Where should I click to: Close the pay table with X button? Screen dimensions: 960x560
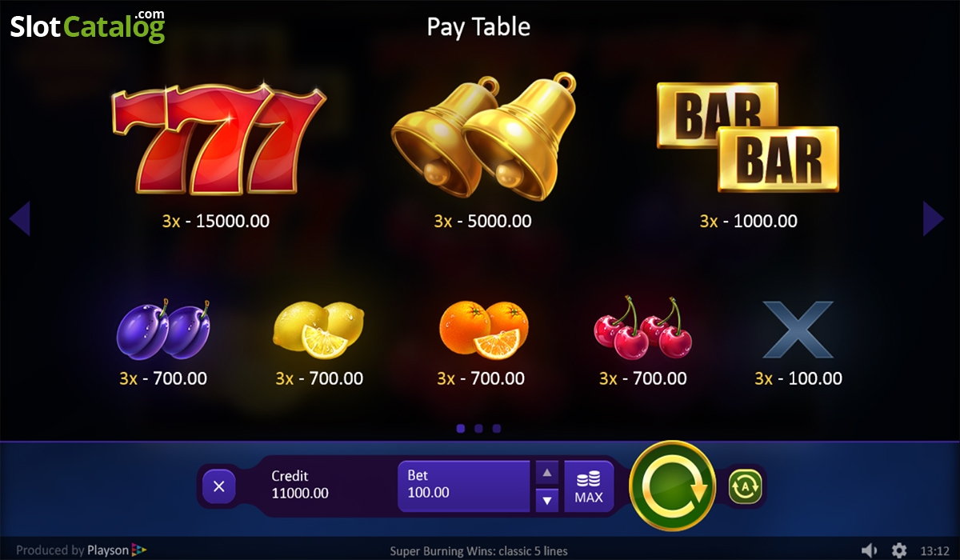pyautogui.click(x=219, y=486)
